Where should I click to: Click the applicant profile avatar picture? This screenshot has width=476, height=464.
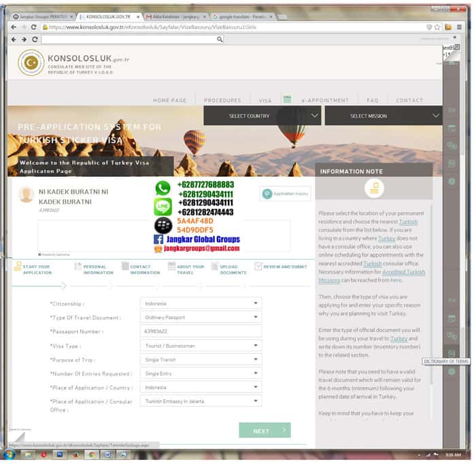pos(26,195)
